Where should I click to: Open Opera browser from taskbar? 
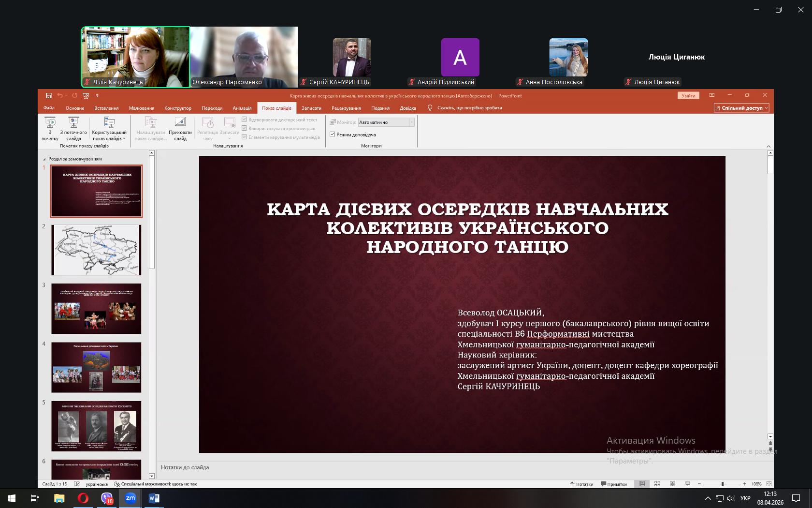83,498
